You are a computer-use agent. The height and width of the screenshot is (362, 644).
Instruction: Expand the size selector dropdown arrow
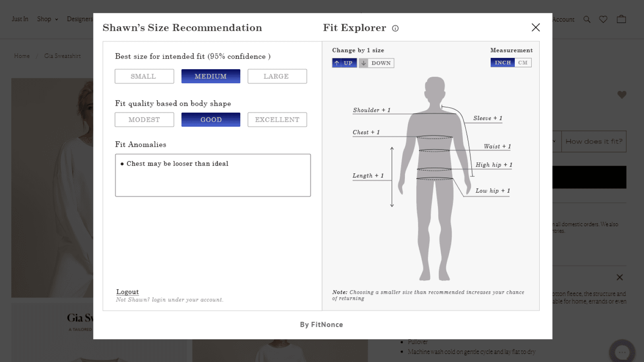[555, 141]
